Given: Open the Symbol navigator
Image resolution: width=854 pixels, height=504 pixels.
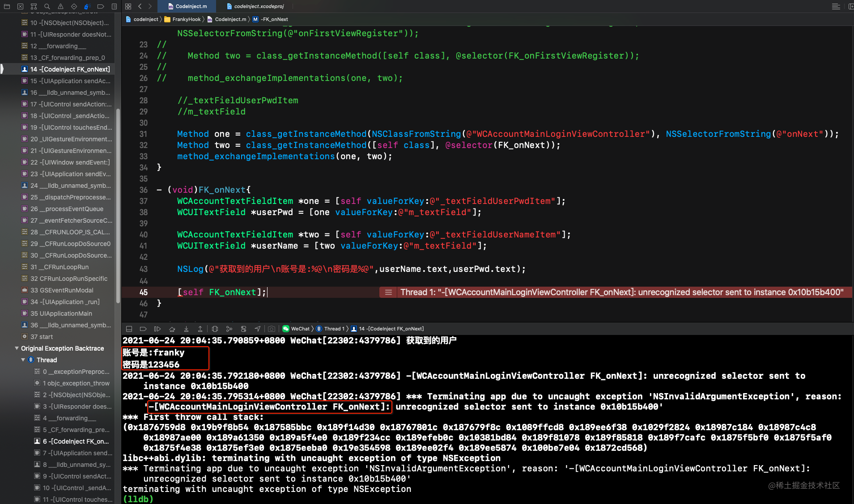Looking at the screenshot, I should [34, 6].
